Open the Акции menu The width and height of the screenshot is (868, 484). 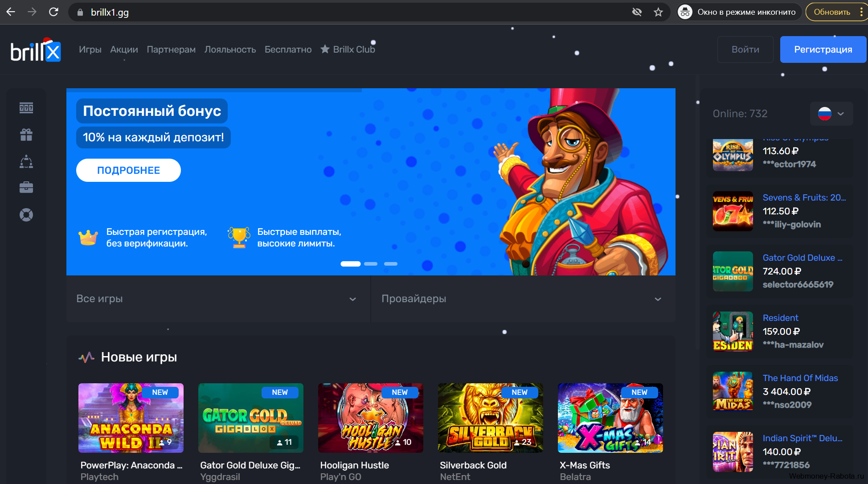tap(124, 49)
